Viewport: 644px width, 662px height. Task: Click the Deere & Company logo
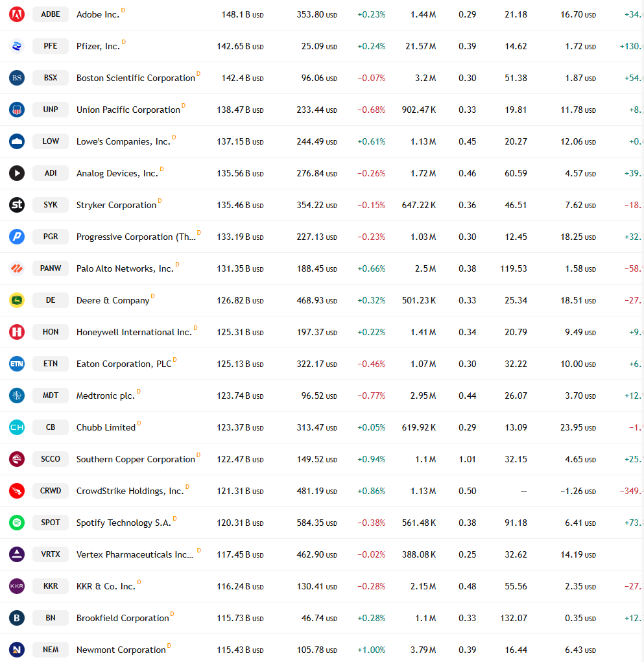coord(17,300)
